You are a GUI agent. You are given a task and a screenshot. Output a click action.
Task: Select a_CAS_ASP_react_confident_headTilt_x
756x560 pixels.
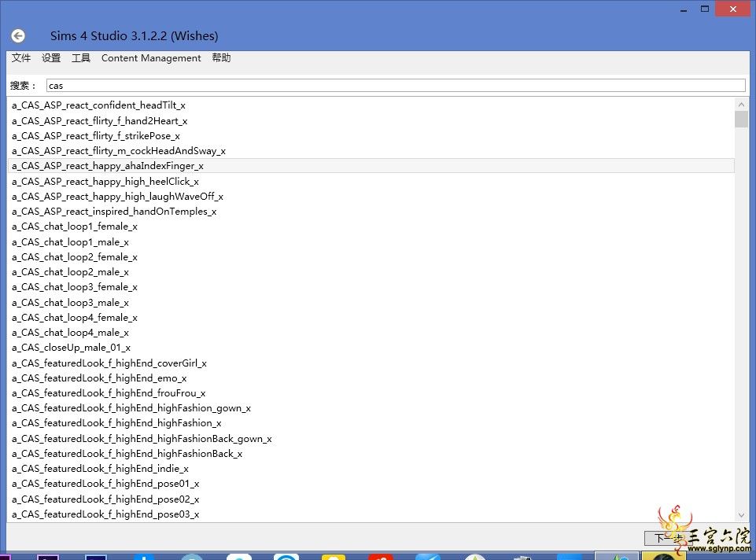tap(371, 105)
